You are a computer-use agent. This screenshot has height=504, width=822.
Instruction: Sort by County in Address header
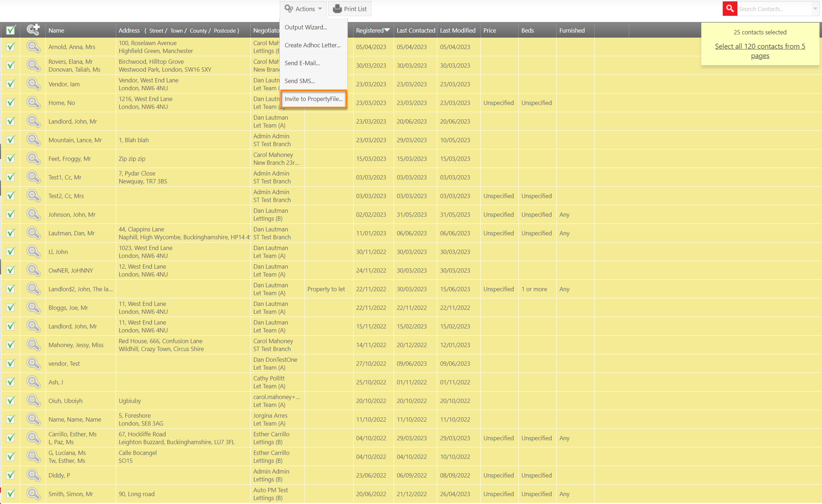pos(198,31)
